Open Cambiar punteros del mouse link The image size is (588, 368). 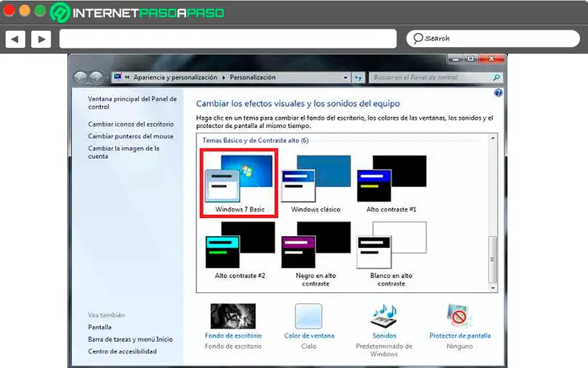click(x=131, y=136)
